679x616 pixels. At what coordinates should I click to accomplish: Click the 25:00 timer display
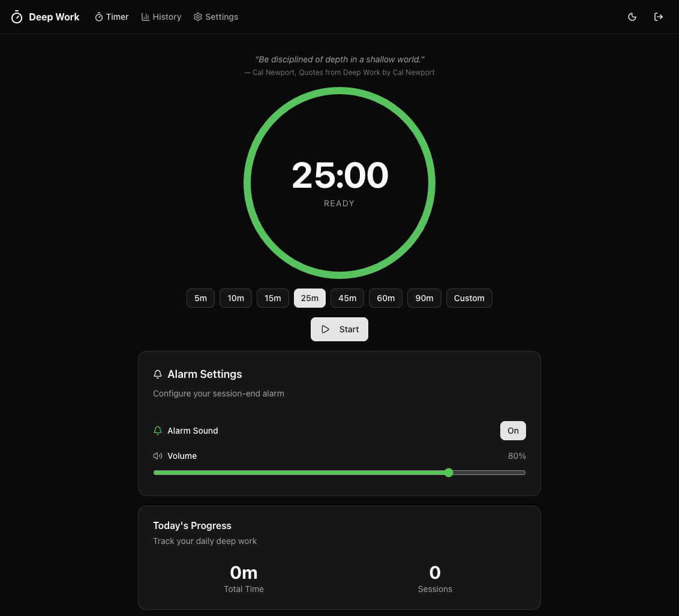pos(340,175)
